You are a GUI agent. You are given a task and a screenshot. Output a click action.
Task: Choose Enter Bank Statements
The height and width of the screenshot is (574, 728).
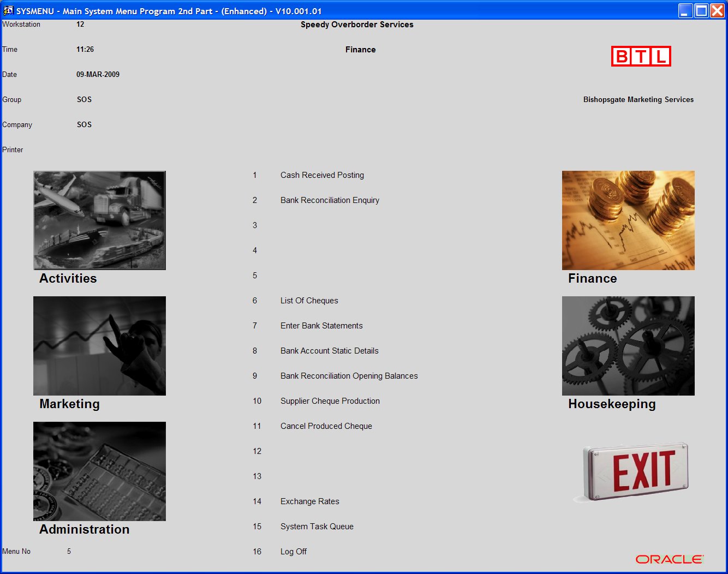pos(321,326)
